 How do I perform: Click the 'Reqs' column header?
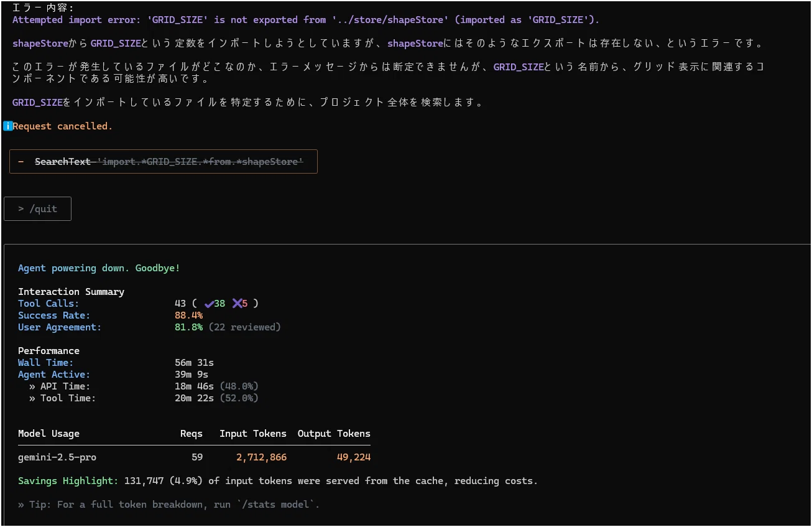(x=191, y=434)
